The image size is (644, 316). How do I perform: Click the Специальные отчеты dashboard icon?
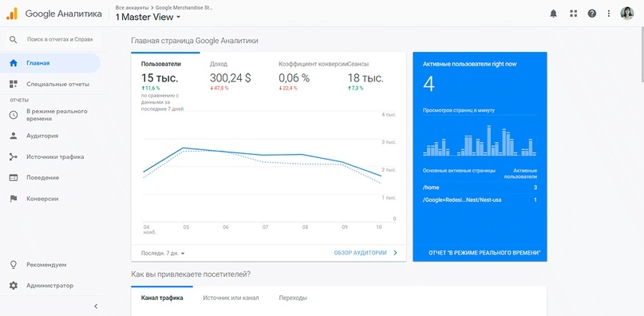pos(14,85)
